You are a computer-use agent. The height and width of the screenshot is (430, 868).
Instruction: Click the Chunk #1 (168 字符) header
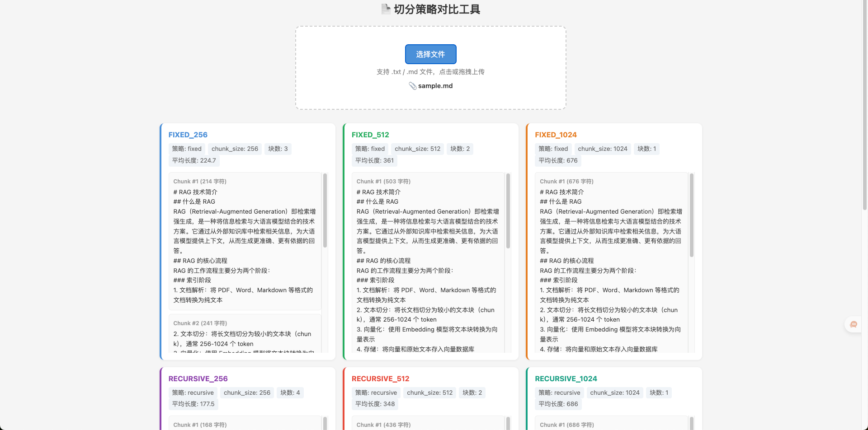point(200,425)
